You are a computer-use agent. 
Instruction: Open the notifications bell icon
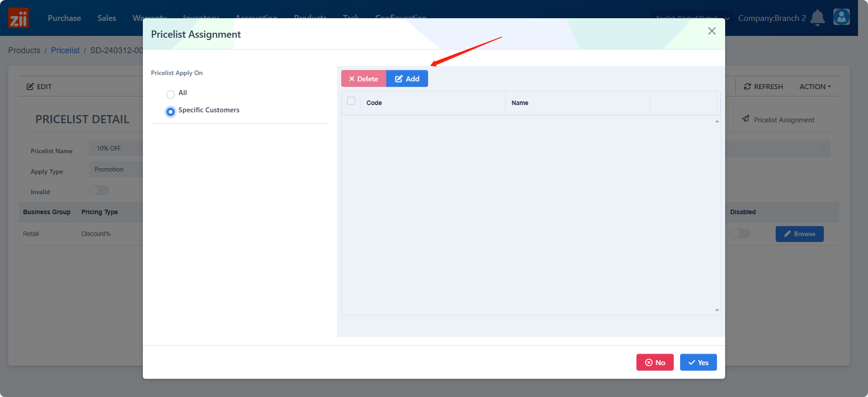[818, 18]
